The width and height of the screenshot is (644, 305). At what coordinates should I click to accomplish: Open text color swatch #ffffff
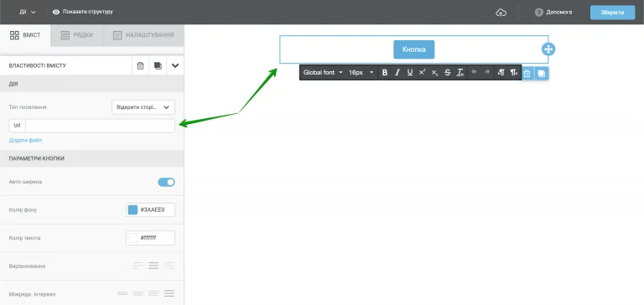132,238
